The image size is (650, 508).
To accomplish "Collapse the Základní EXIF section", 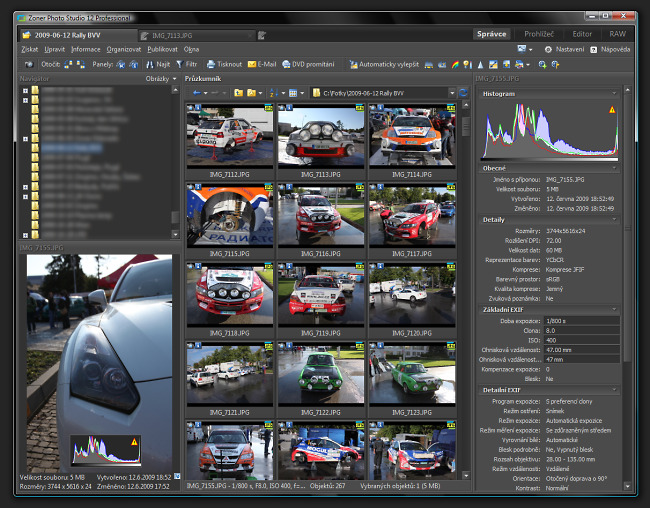I will 614,309.
